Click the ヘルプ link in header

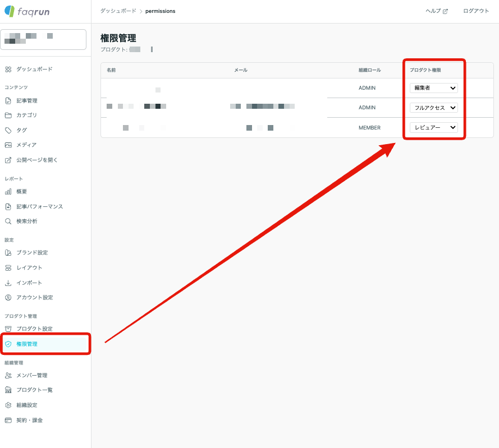(437, 11)
